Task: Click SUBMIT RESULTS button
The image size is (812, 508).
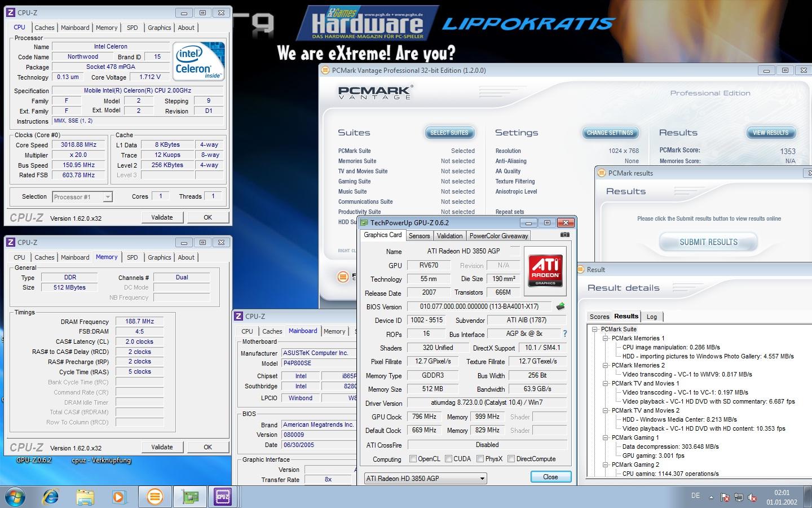Action: pos(708,242)
